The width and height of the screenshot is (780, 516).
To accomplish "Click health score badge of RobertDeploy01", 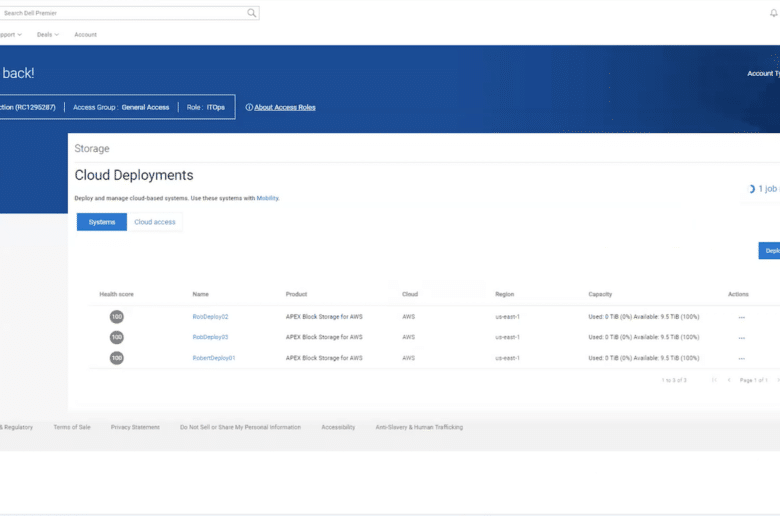I will tap(117, 358).
